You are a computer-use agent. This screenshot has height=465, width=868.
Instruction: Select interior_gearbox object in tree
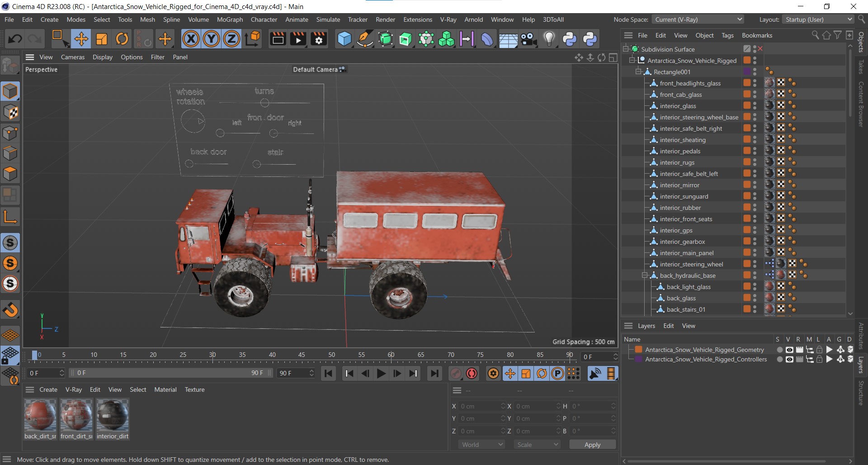click(682, 242)
